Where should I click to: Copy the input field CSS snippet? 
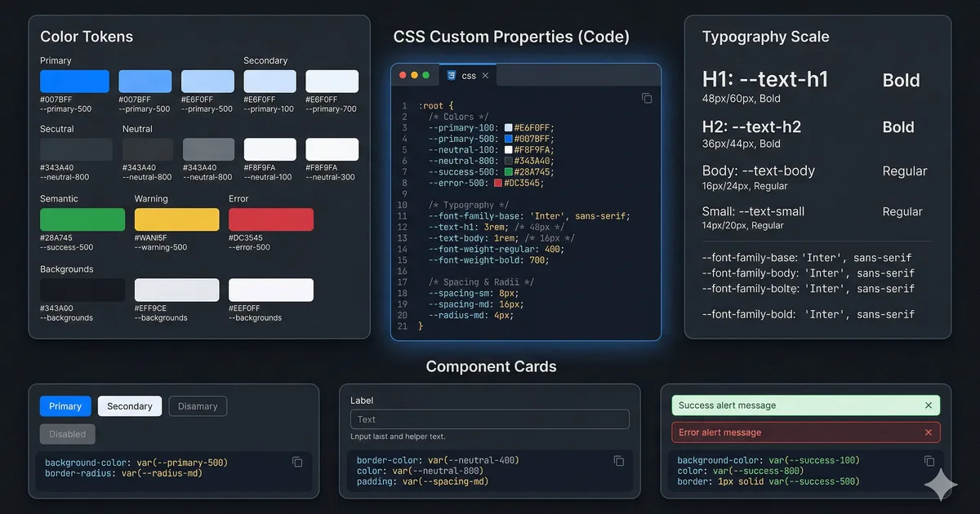tap(618, 460)
